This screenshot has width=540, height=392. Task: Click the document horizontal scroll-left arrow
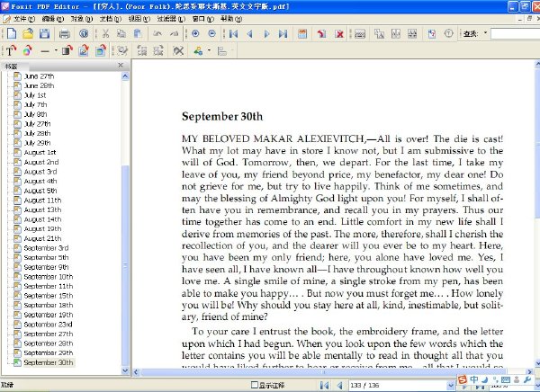pos(136,371)
